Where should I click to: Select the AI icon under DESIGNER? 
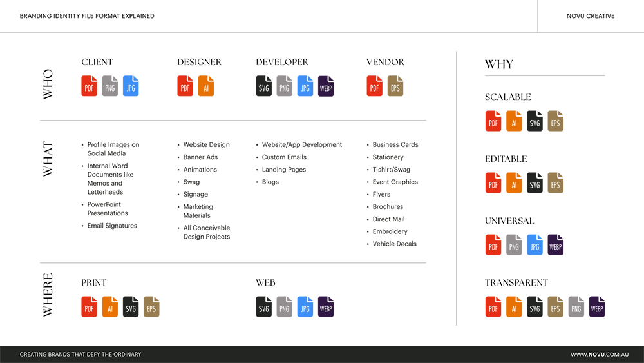point(206,86)
